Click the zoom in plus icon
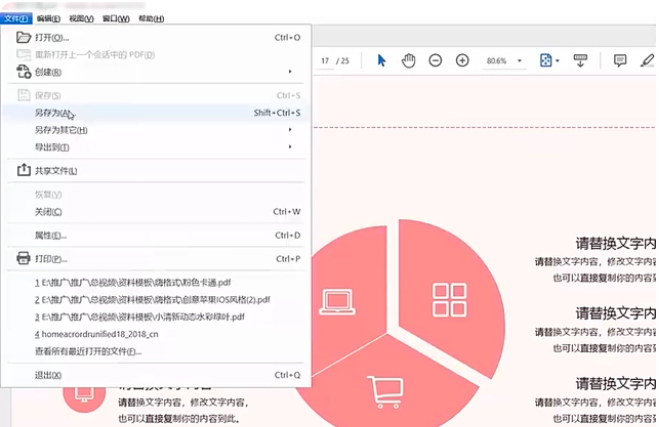Viewport: 661px width, 427px height. point(462,61)
